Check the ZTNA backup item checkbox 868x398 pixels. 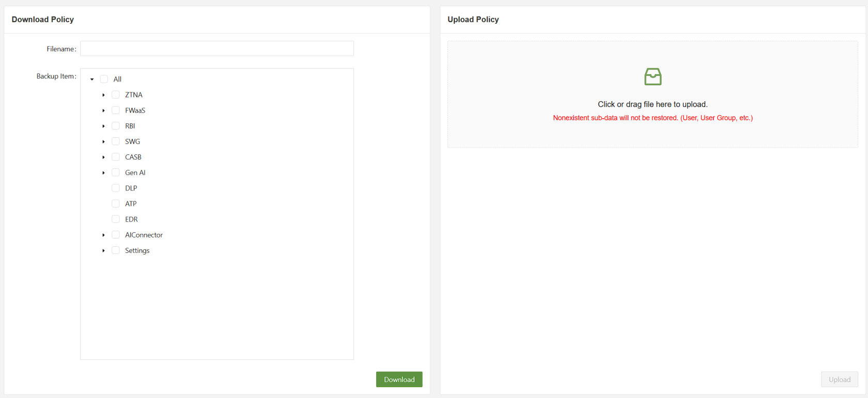tap(116, 95)
